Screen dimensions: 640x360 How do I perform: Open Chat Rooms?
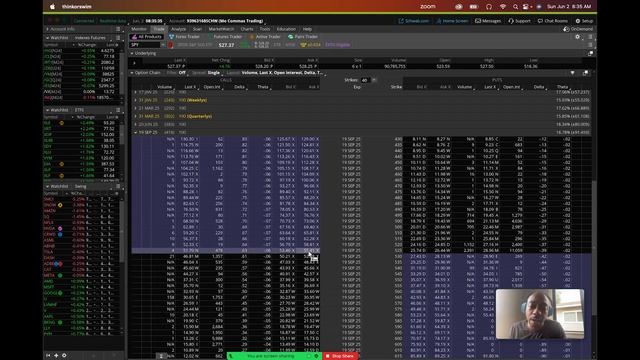coord(552,21)
